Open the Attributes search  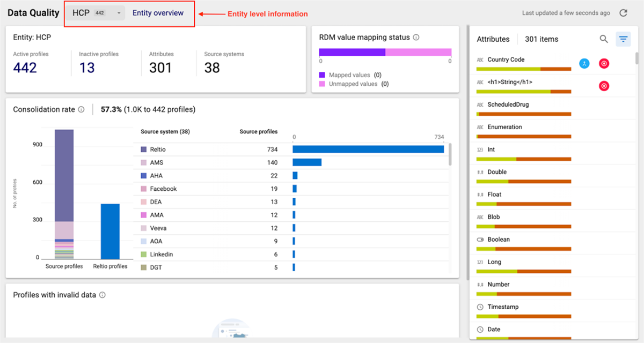pyautogui.click(x=604, y=39)
